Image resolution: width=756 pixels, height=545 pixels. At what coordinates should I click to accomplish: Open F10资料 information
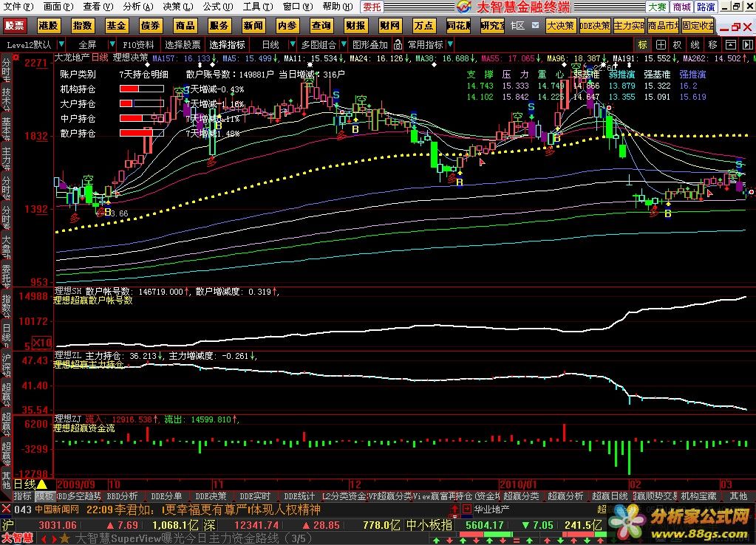(138, 45)
